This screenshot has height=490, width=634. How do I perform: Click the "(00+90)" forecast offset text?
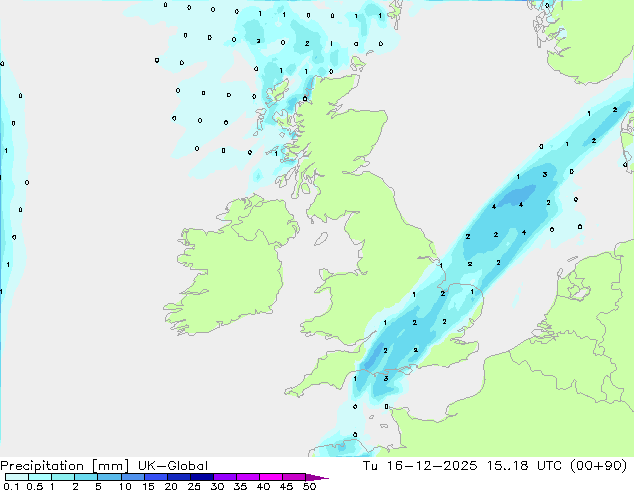(598, 466)
